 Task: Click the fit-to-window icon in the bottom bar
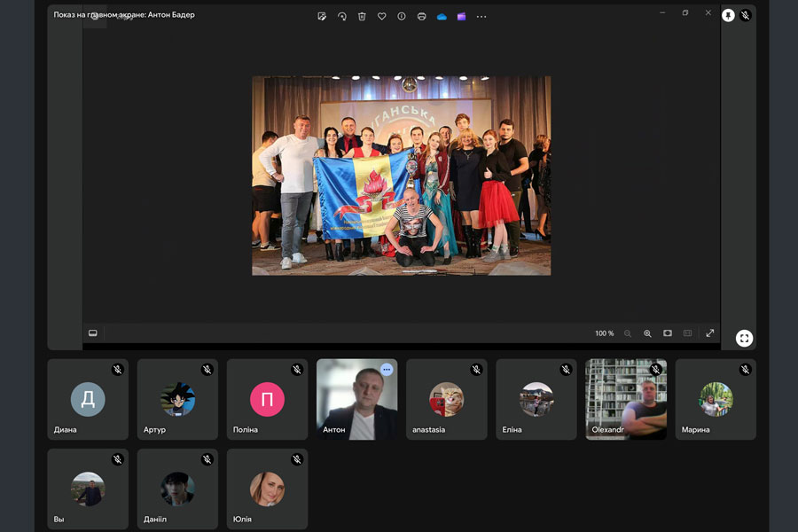[668, 333]
